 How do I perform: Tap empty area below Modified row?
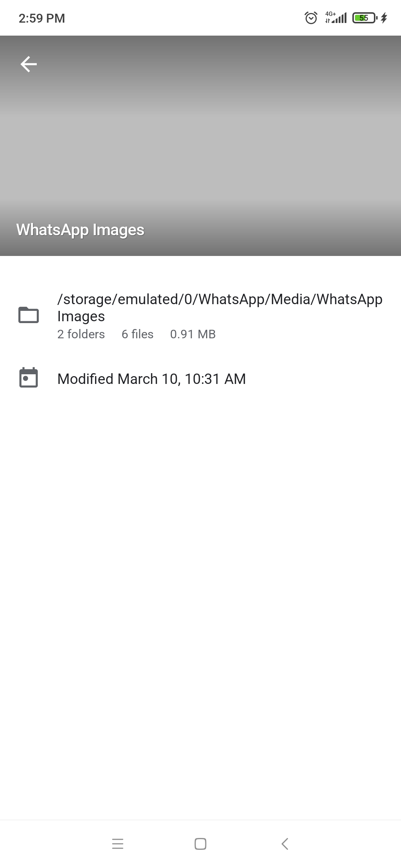pyautogui.click(x=200, y=594)
